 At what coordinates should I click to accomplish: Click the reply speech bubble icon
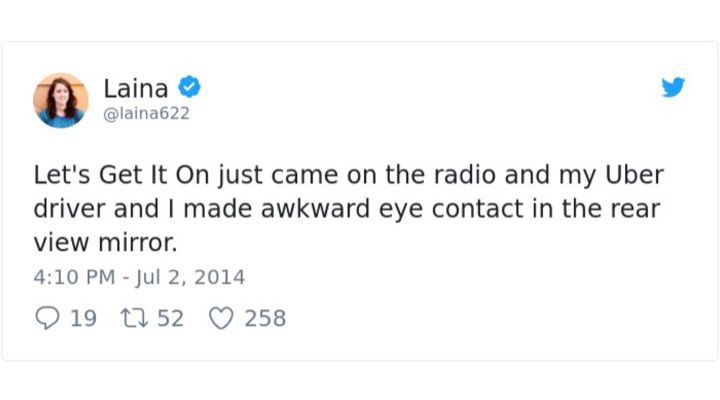tap(48, 318)
